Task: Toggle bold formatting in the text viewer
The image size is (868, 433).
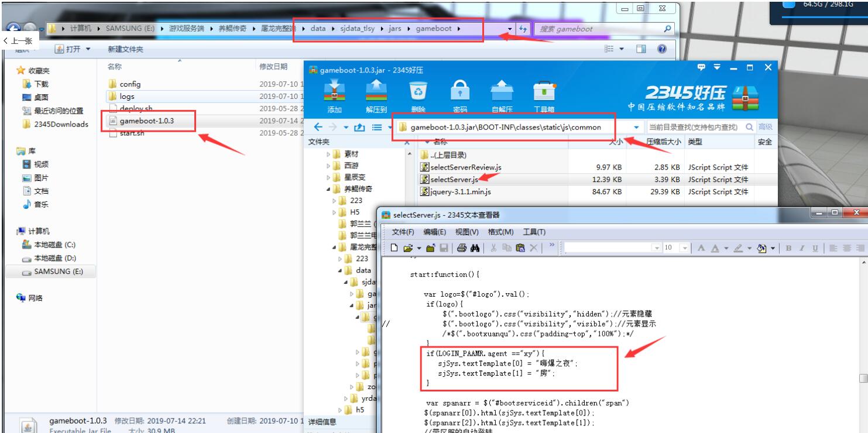Action: pyautogui.click(x=789, y=248)
